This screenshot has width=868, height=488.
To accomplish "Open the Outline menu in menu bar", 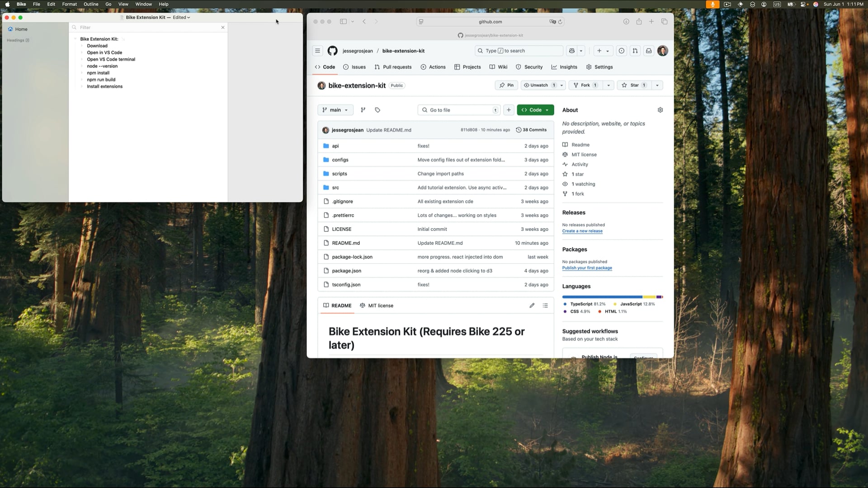I will coord(91,4).
